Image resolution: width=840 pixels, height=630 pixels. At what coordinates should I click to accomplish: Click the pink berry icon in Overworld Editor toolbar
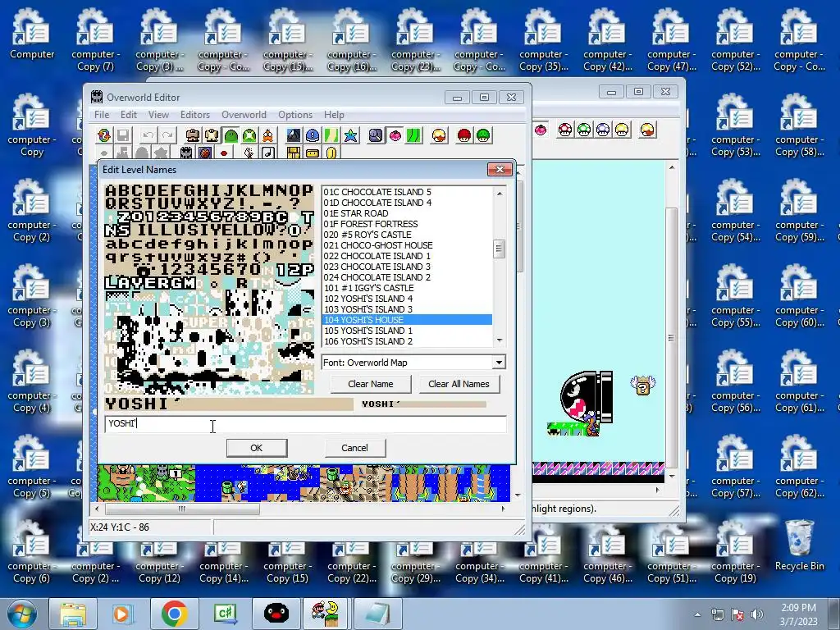[x=395, y=135]
